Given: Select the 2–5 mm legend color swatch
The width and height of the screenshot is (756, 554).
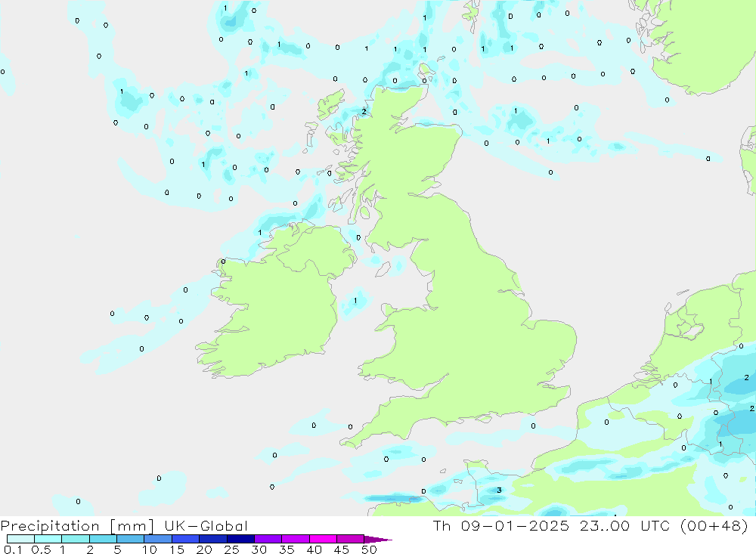Looking at the screenshot, I should point(103,539).
